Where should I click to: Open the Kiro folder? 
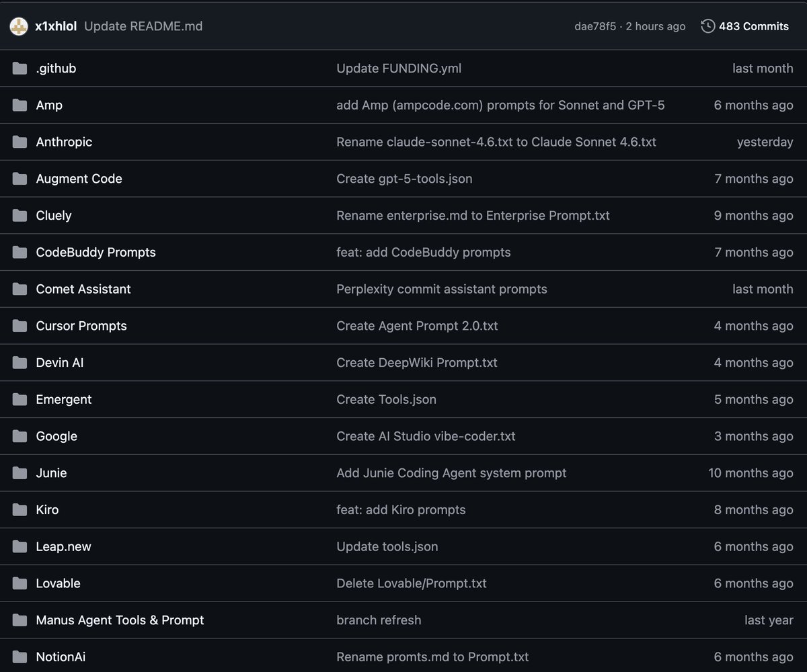[x=47, y=510]
